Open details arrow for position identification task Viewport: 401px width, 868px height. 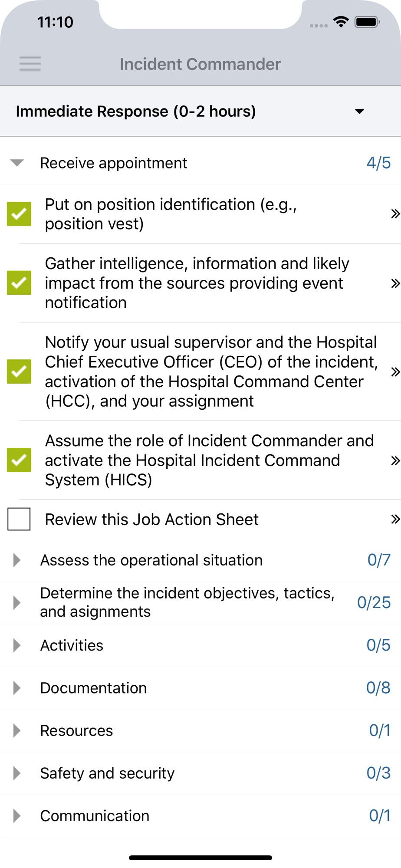tap(395, 214)
